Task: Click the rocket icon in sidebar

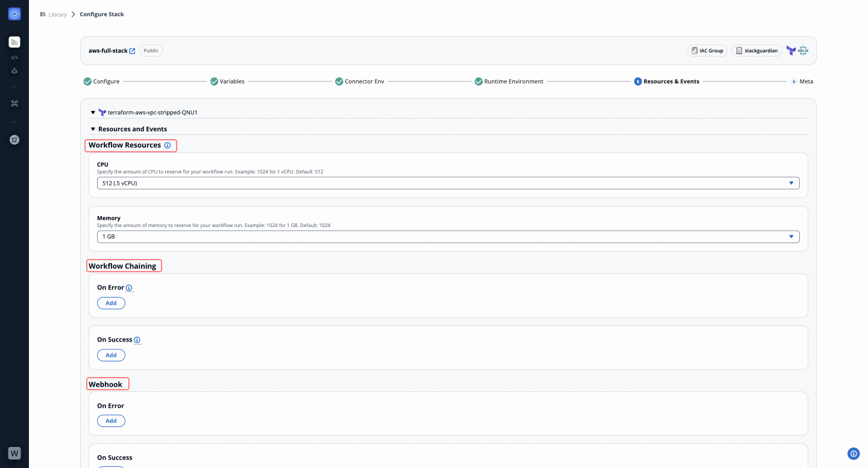Action: (14, 140)
